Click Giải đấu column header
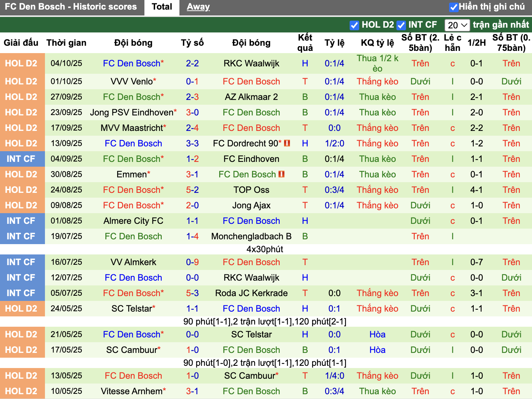Screen dimensions: 532x399 tap(21, 43)
